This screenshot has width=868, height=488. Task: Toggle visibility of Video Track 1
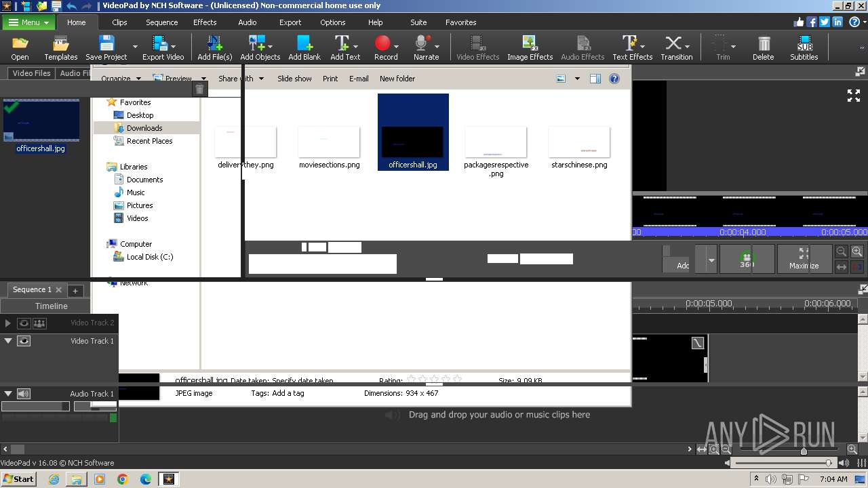click(x=24, y=341)
